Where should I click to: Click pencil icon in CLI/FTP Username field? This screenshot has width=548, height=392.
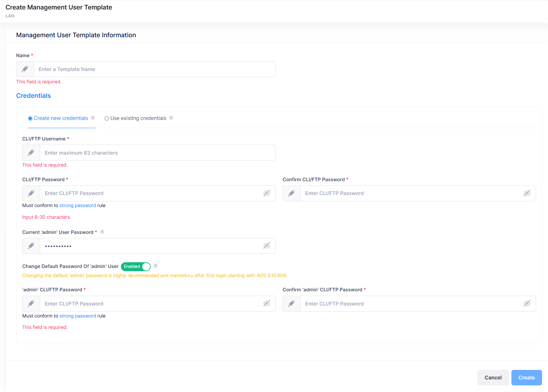(x=31, y=153)
